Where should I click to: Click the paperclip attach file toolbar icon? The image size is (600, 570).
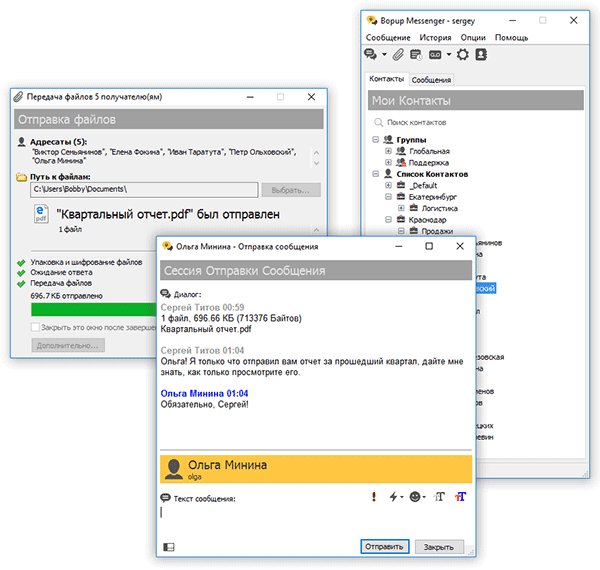tap(396, 54)
